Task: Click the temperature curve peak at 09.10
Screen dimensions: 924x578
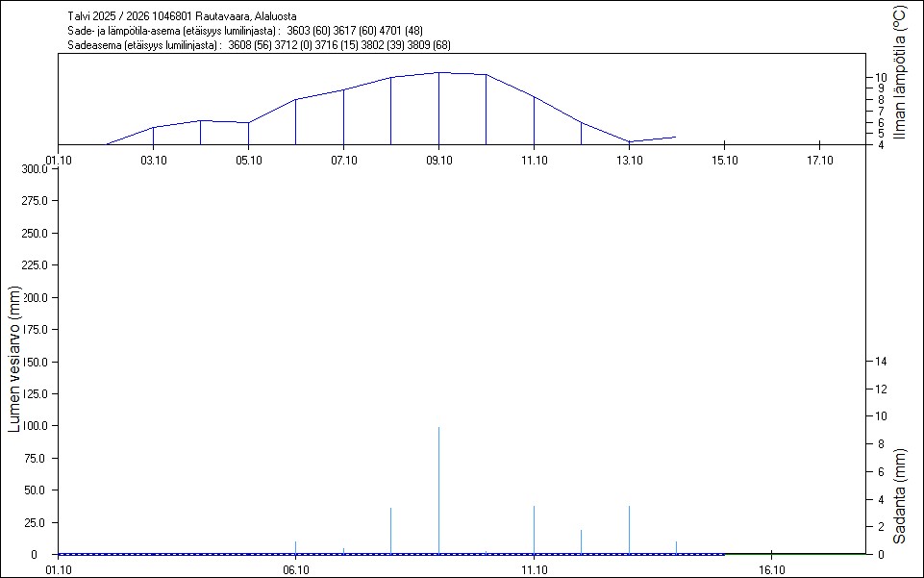Action: click(438, 73)
